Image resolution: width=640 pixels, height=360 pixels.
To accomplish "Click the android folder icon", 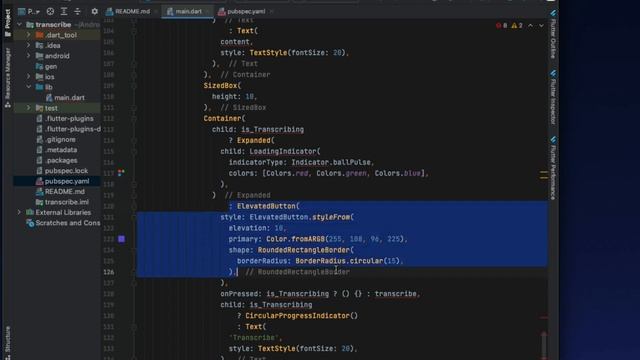I will (x=40, y=56).
